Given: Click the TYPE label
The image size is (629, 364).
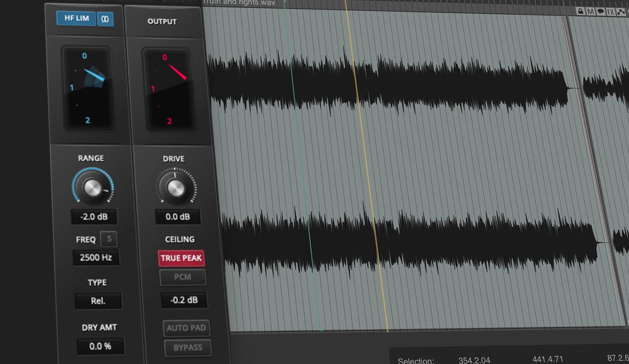Looking at the screenshot, I should (97, 283).
